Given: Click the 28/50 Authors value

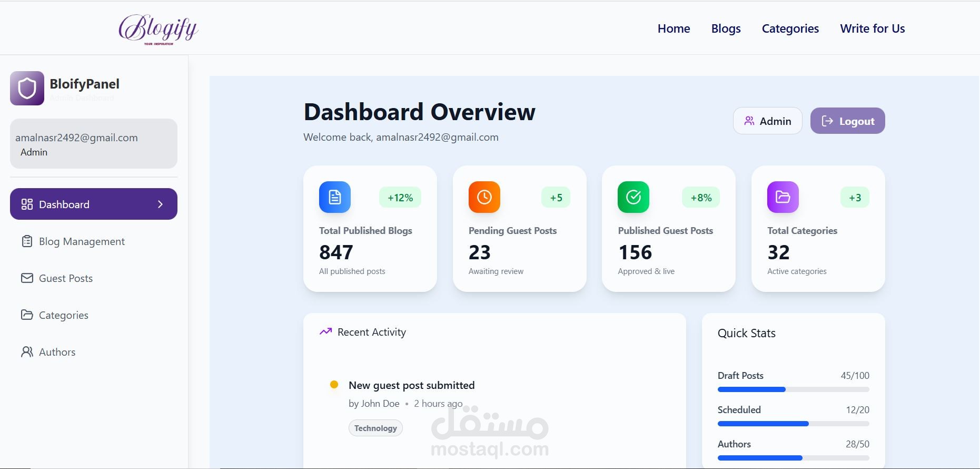Looking at the screenshot, I should click(x=858, y=444).
